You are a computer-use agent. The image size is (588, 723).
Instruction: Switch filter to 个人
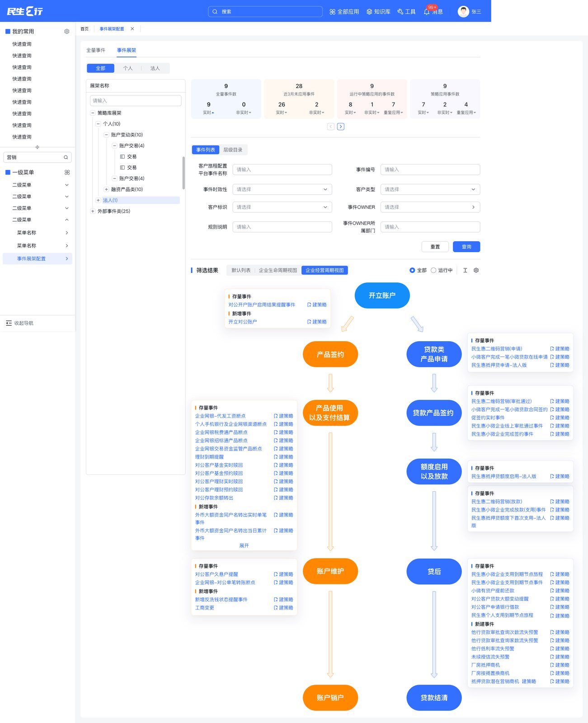point(128,68)
